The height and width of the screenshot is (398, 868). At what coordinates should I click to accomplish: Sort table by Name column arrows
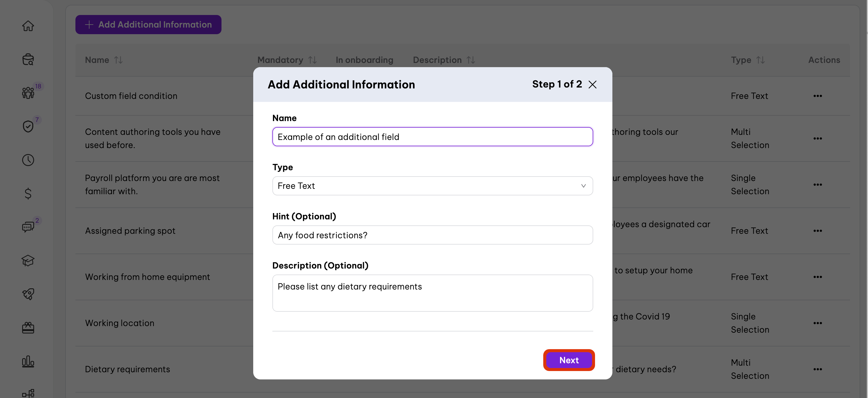pos(118,60)
